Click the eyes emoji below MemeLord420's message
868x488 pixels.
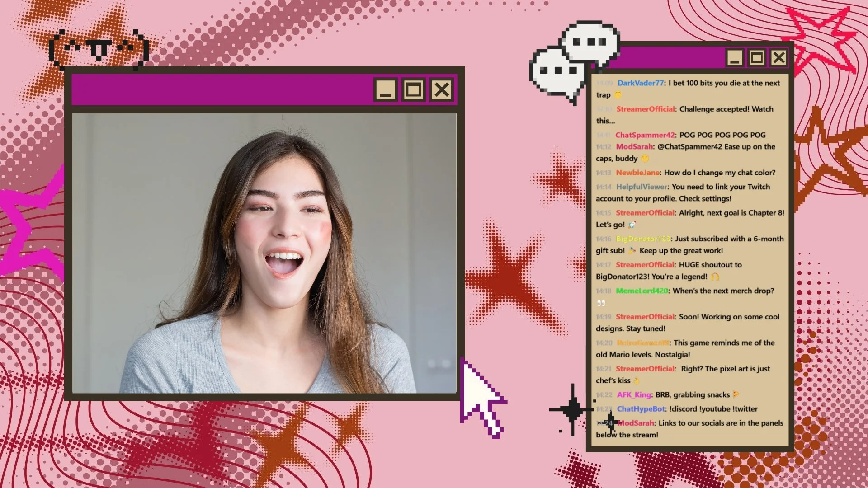point(601,303)
